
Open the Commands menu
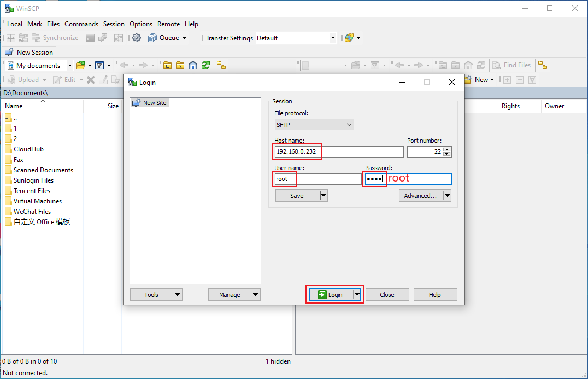(81, 24)
